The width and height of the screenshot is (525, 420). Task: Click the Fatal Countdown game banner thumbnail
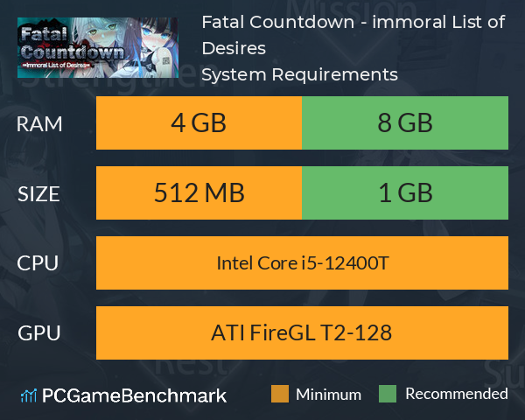coord(98,47)
